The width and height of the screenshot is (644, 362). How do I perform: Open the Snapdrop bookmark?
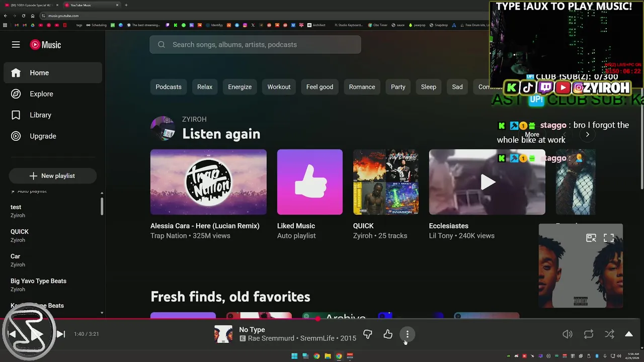pyautogui.click(x=438, y=25)
